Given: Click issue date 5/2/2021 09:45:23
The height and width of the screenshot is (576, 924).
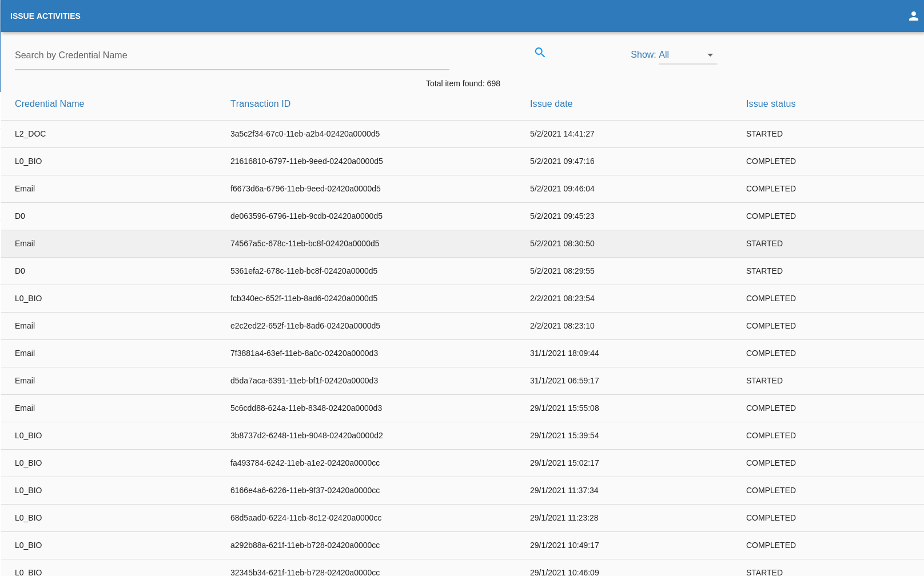Looking at the screenshot, I should click(x=562, y=216).
